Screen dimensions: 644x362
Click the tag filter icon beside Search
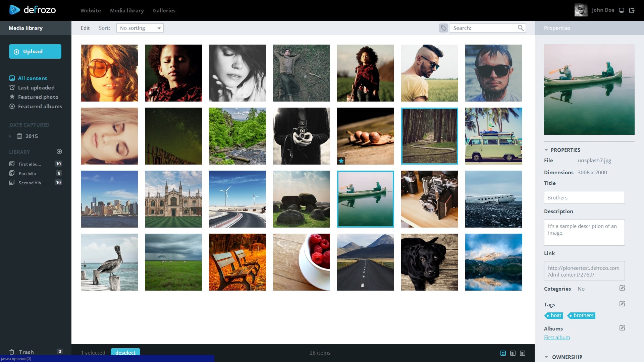click(x=443, y=28)
